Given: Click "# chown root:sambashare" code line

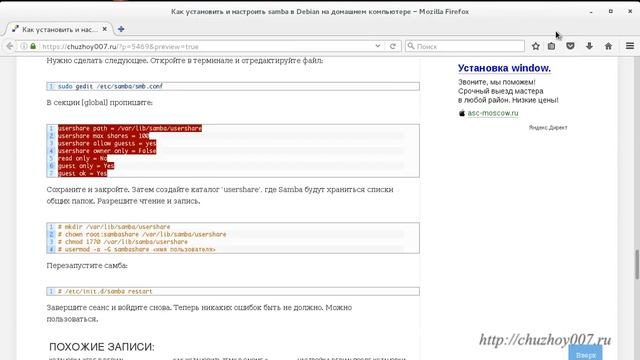Looking at the screenshot, I should coord(142,234).
